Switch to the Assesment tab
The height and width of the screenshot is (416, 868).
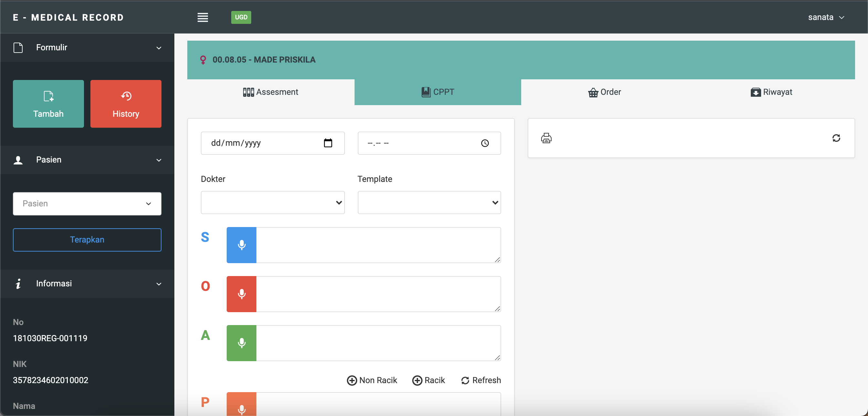tap(271, 92)
